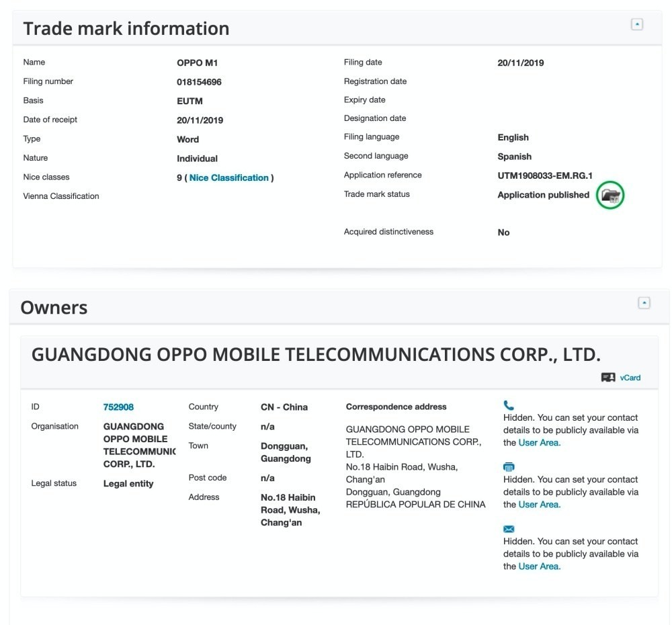Click the email envelope contact icon
The width and height of the screenshot is (672, 625).
pos(509,529)
